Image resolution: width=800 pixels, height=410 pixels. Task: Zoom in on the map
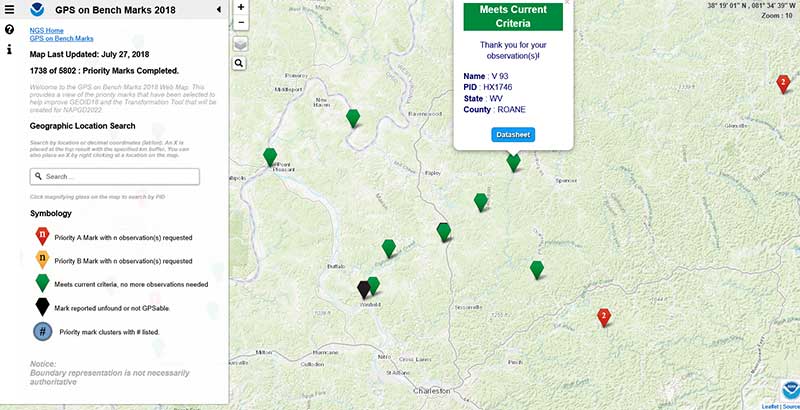tap(241, 6)
